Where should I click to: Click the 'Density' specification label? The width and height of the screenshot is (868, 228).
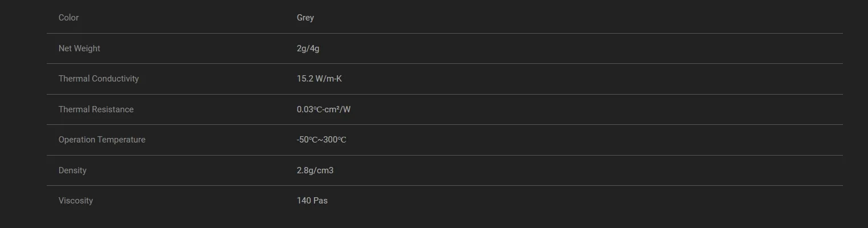[72, 170]
